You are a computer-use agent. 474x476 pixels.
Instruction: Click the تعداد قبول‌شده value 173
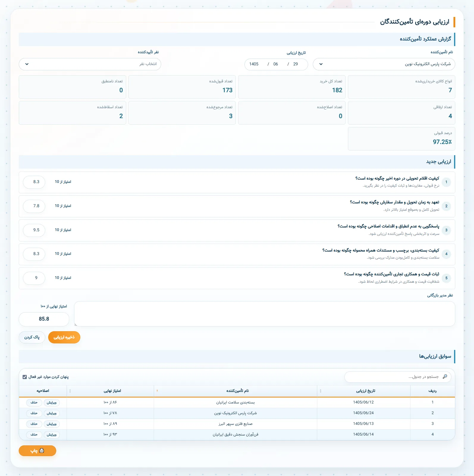[227, 90]
